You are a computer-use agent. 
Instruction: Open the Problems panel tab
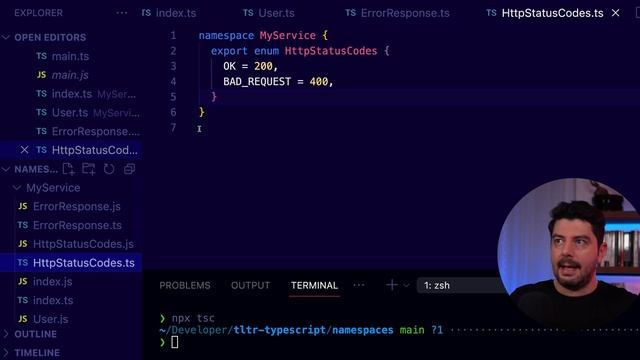point(185,285)
